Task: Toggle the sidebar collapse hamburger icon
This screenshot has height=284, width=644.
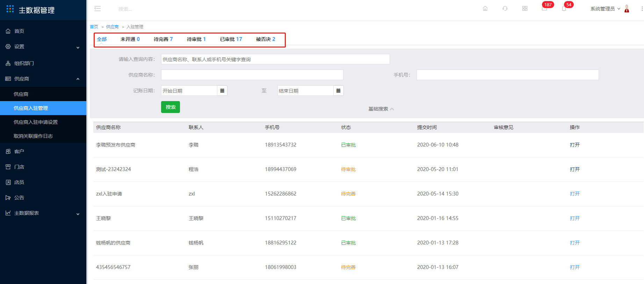Action: (97, 9)
